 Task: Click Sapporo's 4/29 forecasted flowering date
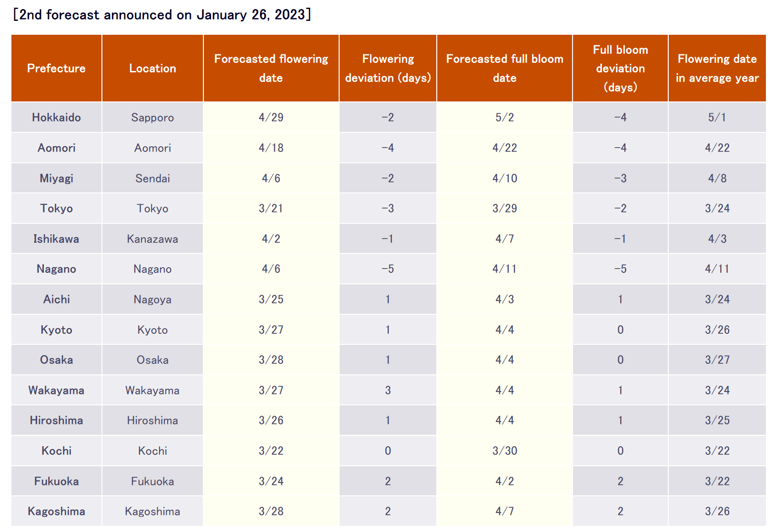pos(271,117)
